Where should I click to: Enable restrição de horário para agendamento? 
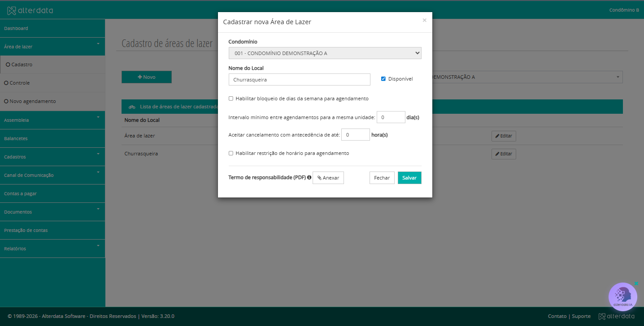[231, 153]
